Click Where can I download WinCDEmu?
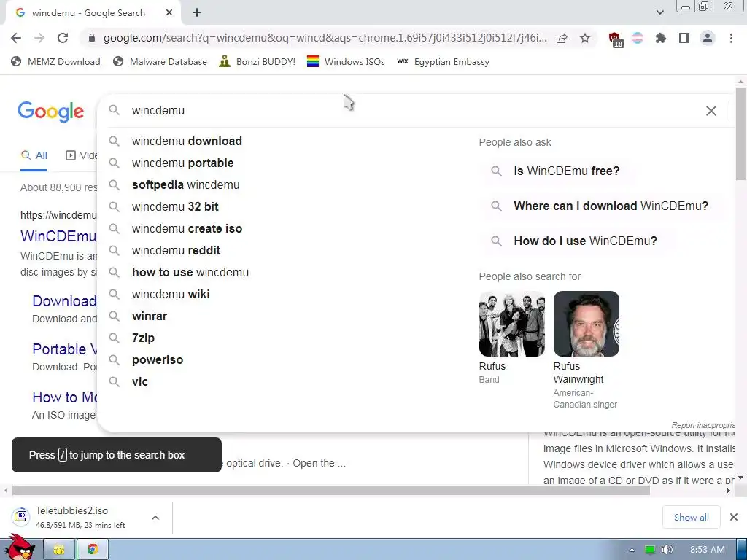The width and height of the screenshot is (747, 560). pos(603,206)
